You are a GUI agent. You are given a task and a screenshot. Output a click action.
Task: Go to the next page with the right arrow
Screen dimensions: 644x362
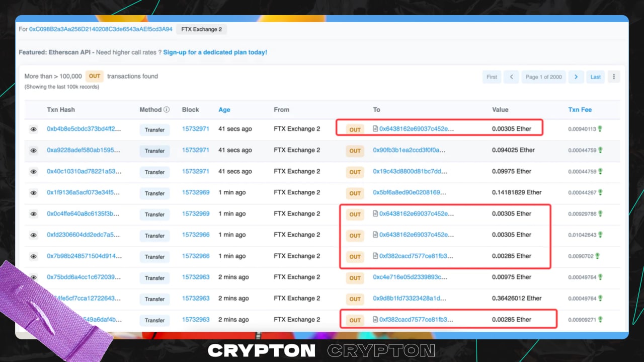tap(576, 77)
